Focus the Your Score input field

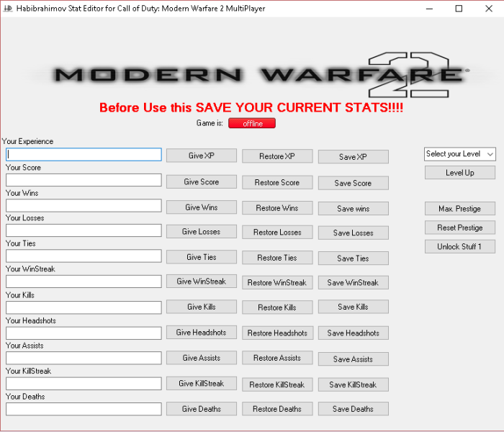pyautogui.click(x=84, y=180)
